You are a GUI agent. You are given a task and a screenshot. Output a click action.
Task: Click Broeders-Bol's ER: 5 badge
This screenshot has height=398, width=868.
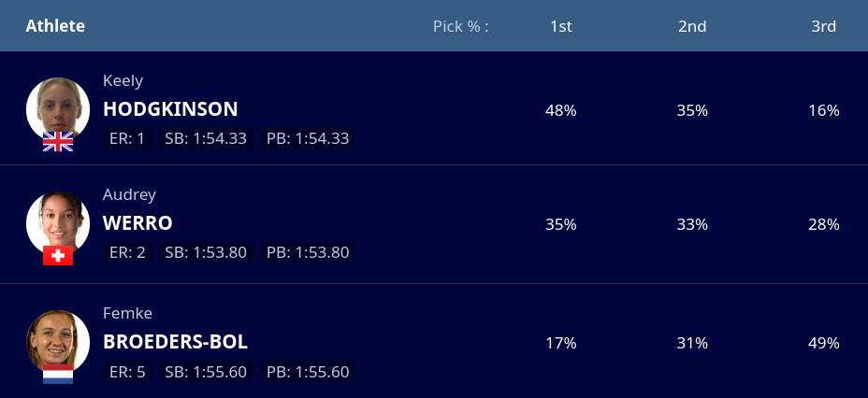coord(127,372)
